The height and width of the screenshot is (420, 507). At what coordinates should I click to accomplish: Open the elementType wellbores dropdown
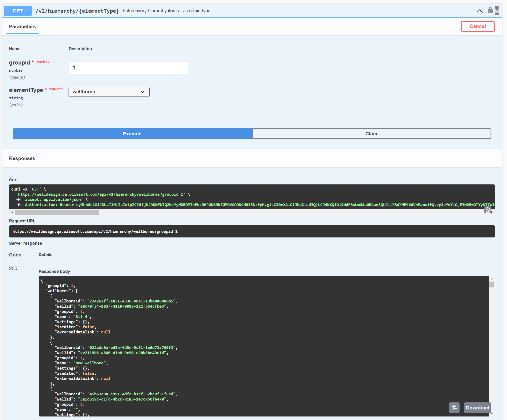point(109,92)
